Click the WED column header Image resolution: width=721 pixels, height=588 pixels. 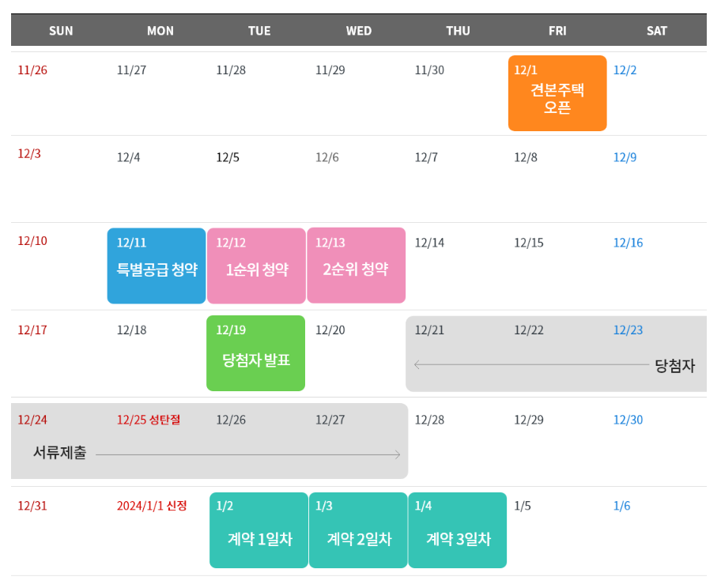[x=359, y=31]
